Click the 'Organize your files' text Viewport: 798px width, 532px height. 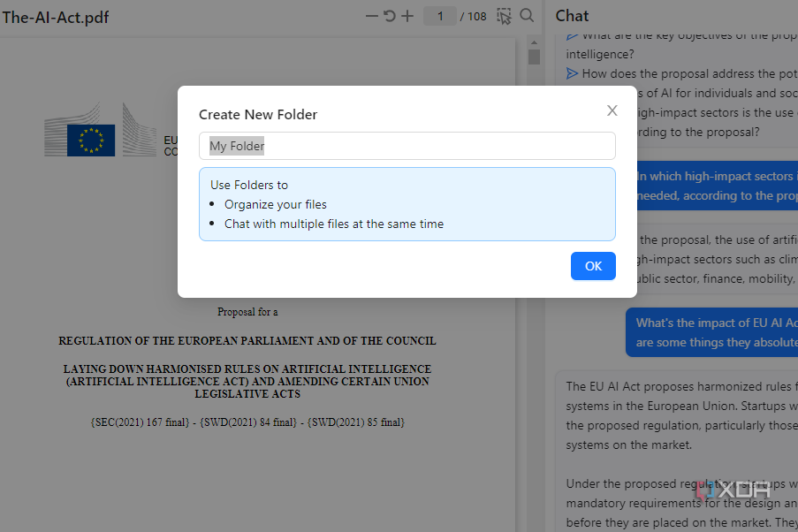276,205
